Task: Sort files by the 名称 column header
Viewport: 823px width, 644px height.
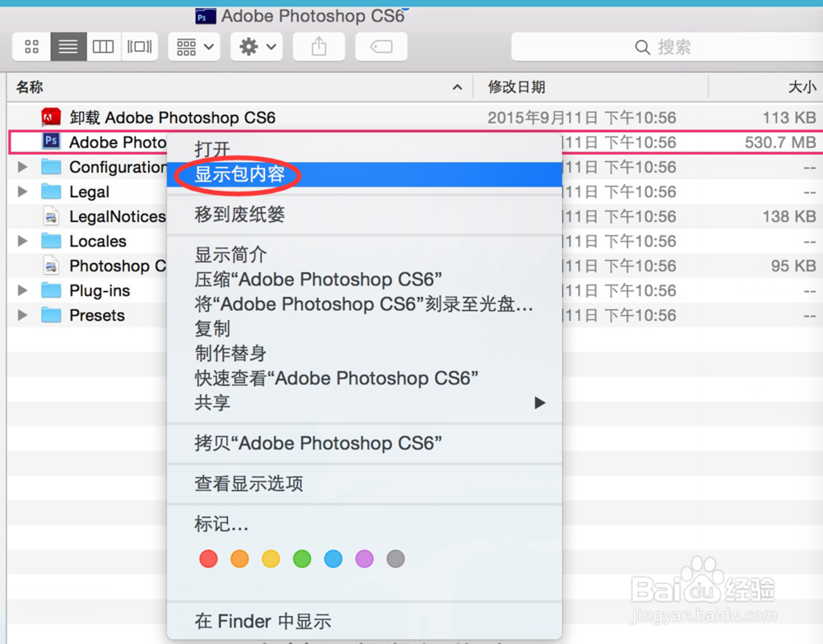Action: [27, 87]
